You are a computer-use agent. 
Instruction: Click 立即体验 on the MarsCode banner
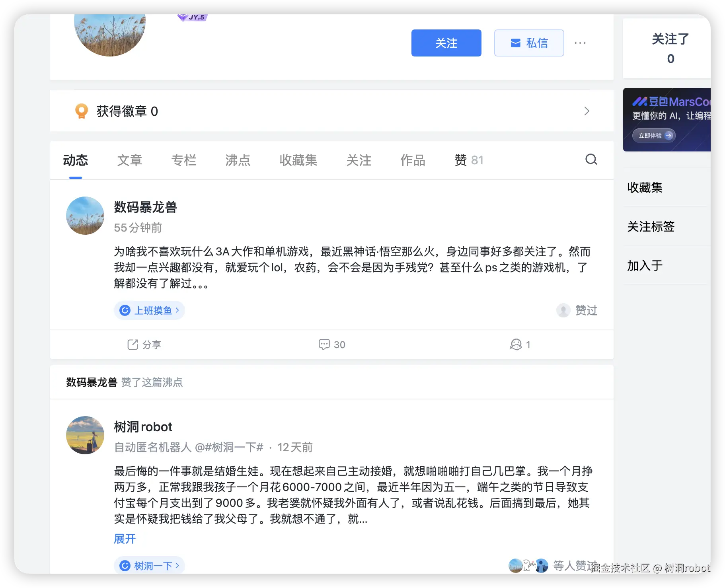coord(653,135)
